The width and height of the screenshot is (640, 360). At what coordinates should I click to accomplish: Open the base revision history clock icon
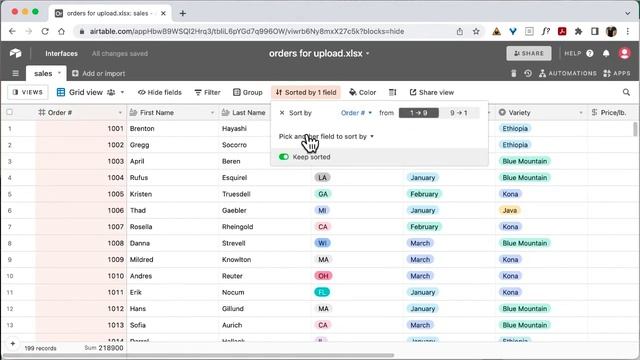(x=528, y=73)
